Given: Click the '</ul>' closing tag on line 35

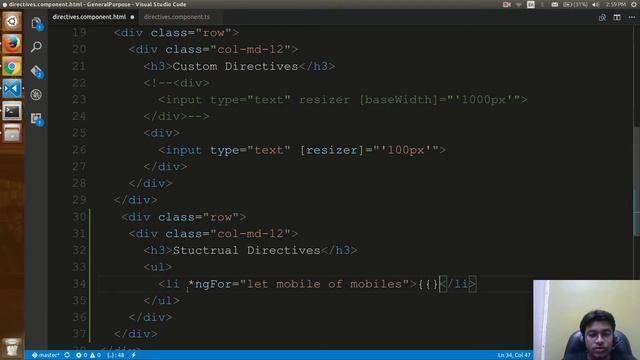Looking at the screenshot, I should click(162, 300).
